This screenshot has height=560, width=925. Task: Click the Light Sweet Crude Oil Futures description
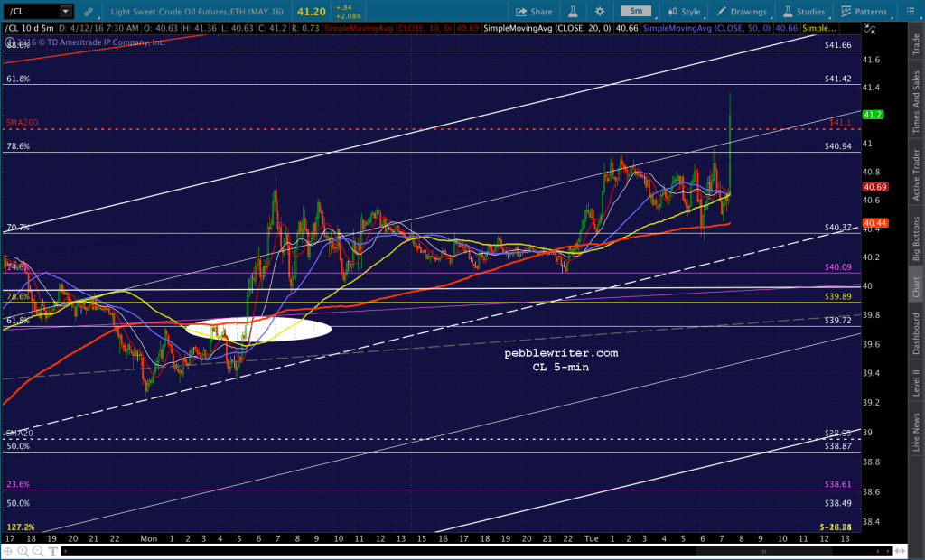coord(197,11)
